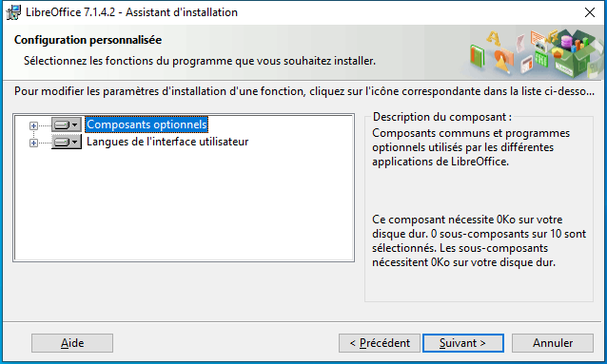Click the truncated instruction line above the tree

click(x=304, y=91)
